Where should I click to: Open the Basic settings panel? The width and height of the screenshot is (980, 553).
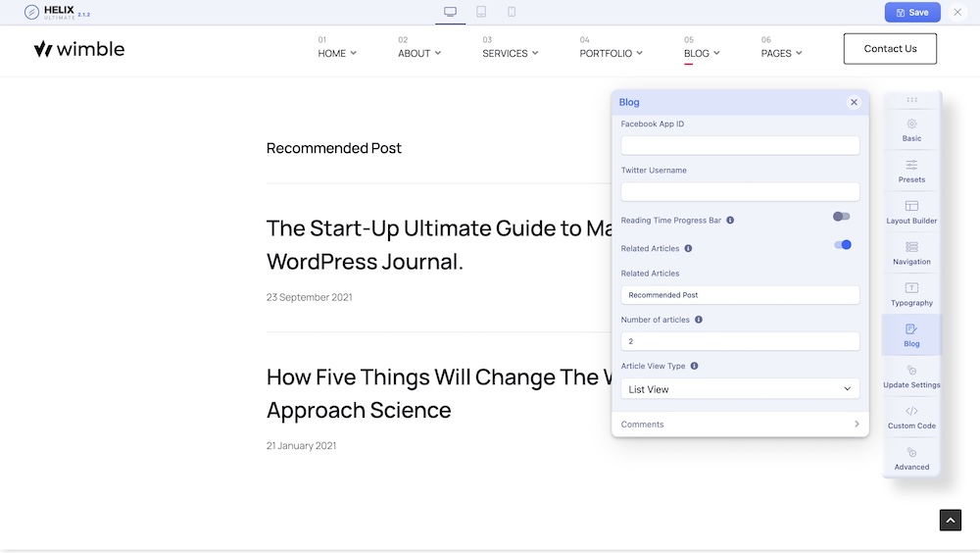[911, 130]
